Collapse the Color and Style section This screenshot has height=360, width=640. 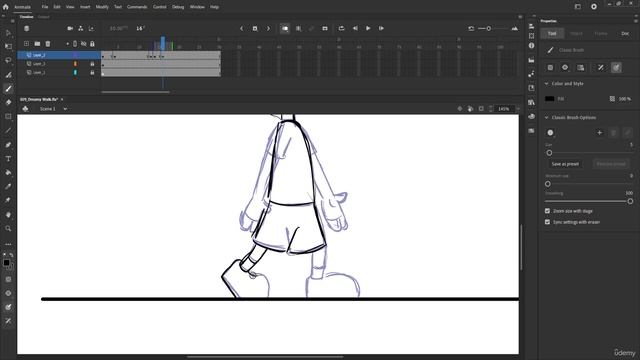(547, 83)
